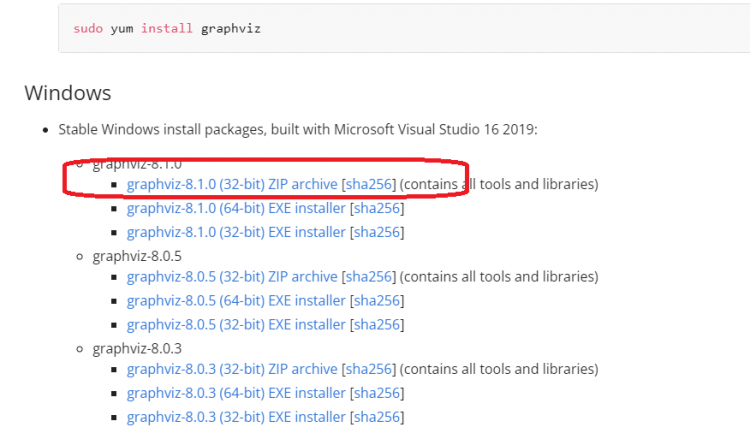Open graphviz-8.0.3 (32-bit) ZIP archive link
The height and width of the screenshot is (433, 750).
[232, 369]
